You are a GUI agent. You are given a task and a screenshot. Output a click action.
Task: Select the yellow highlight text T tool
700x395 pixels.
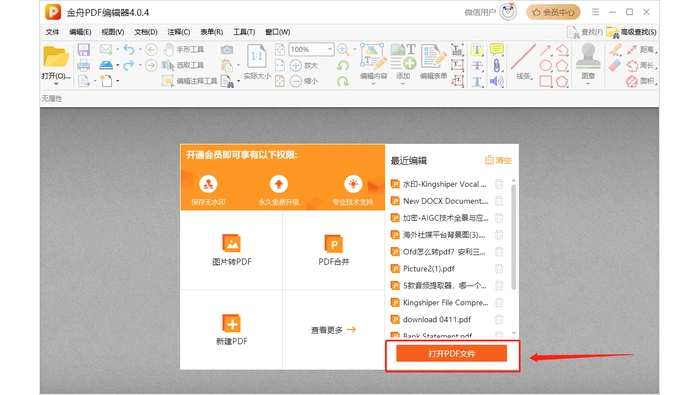(x=477, y=50)
